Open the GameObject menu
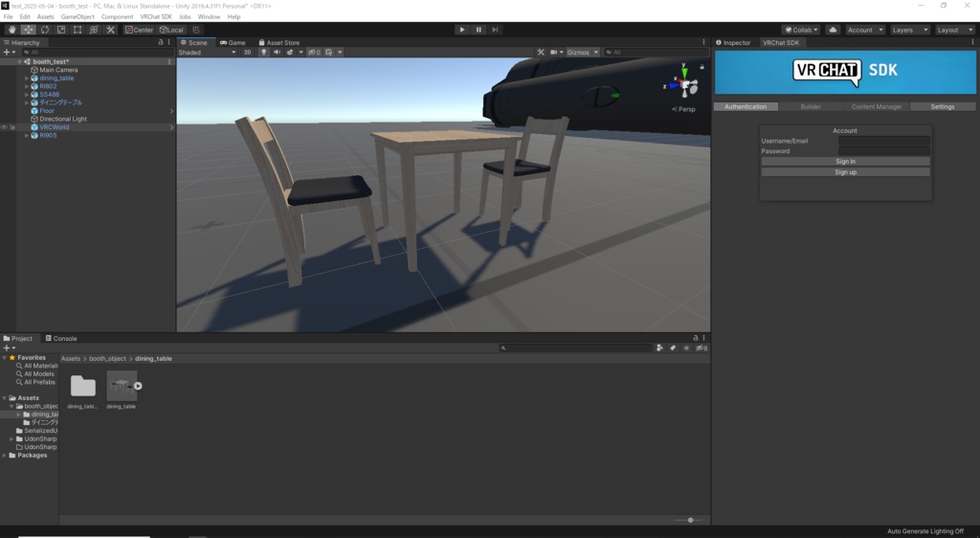Image resolution: width=980 pixels, height=538 pixels. (x=78, y=16)
